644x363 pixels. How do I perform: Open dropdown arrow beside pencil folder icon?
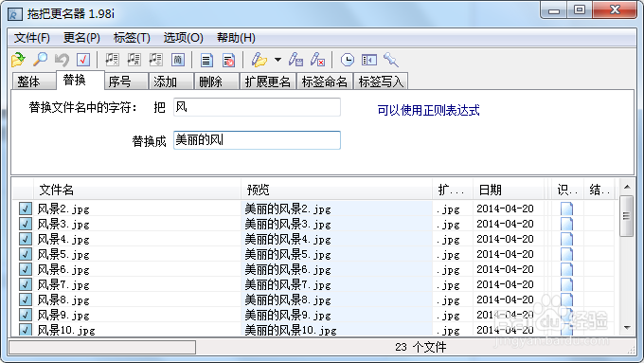tap(278, 60)
